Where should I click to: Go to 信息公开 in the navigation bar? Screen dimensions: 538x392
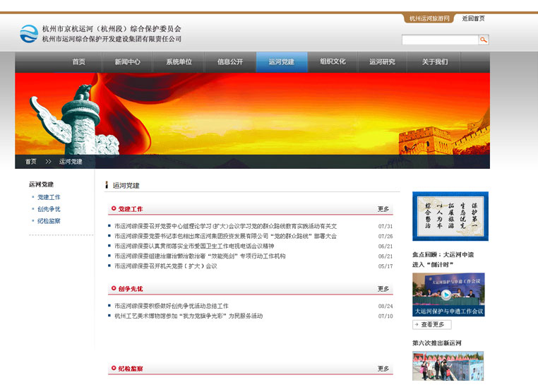coord(229,62)
